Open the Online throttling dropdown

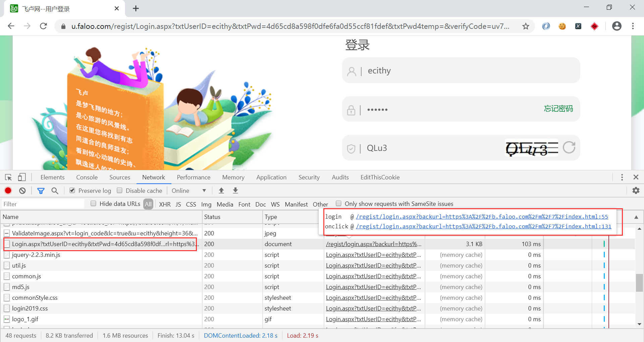pos(189,191)
